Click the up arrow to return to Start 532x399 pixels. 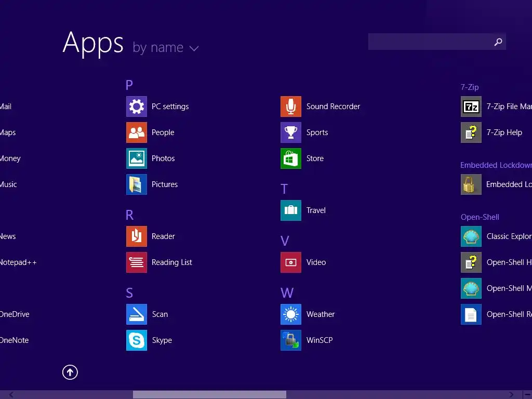70,372
